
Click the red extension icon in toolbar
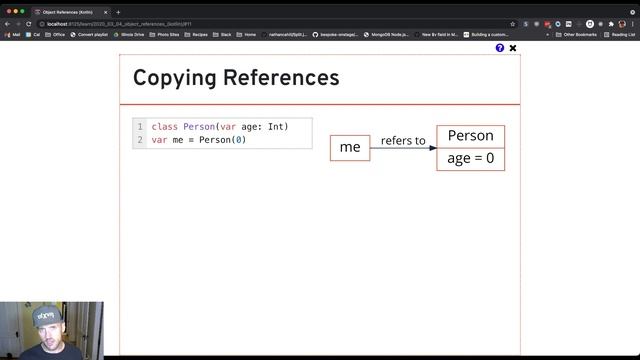547,24
